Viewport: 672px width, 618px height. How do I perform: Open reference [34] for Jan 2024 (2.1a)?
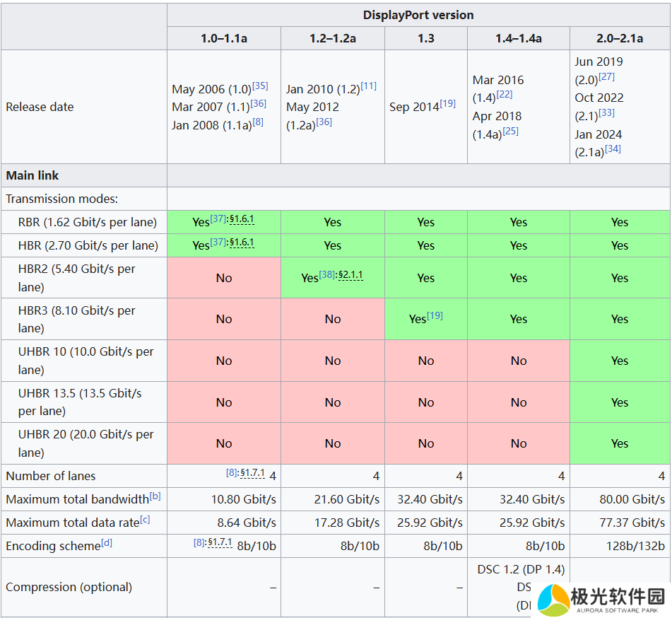pyautogui.click(x=613, y=149)
